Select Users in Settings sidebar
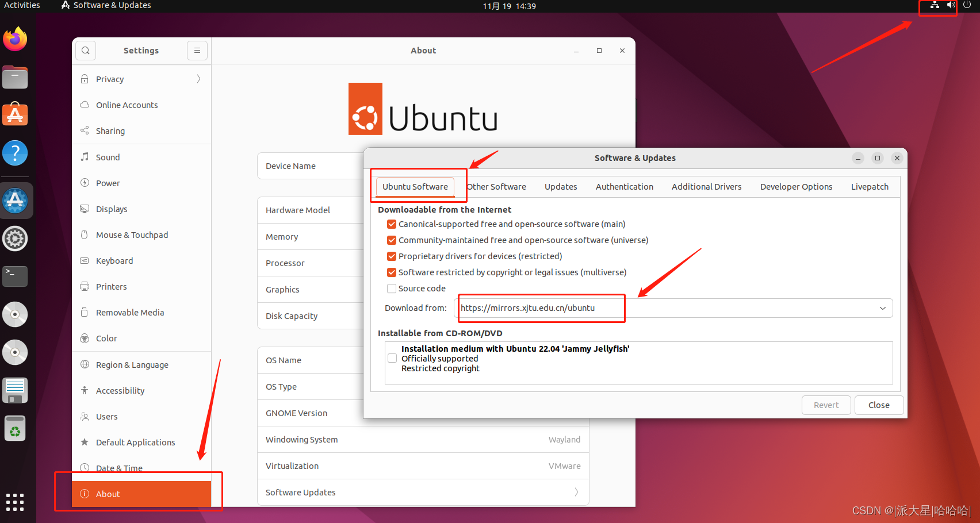This screenshot has width=980, height=523. (141, 417)
